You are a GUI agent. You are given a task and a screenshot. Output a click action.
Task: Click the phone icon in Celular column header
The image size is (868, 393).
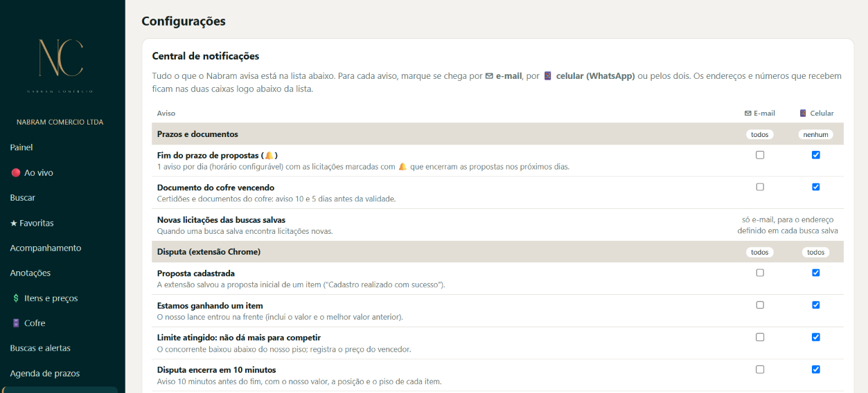(x=803, y=113)
